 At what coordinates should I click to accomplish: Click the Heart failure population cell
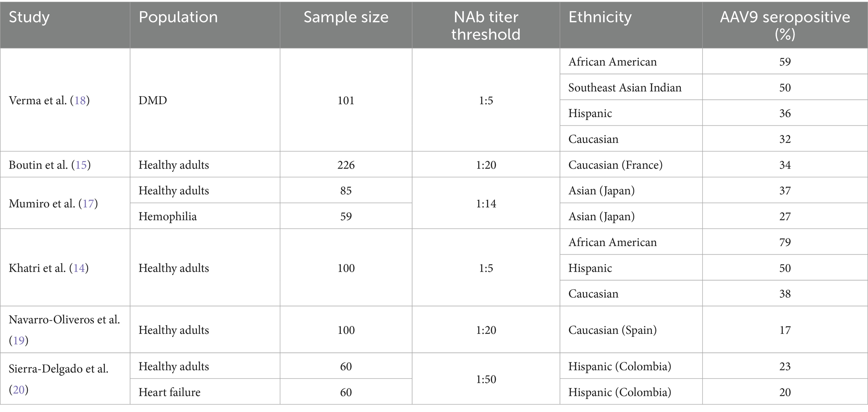click(x=205, y=392)
